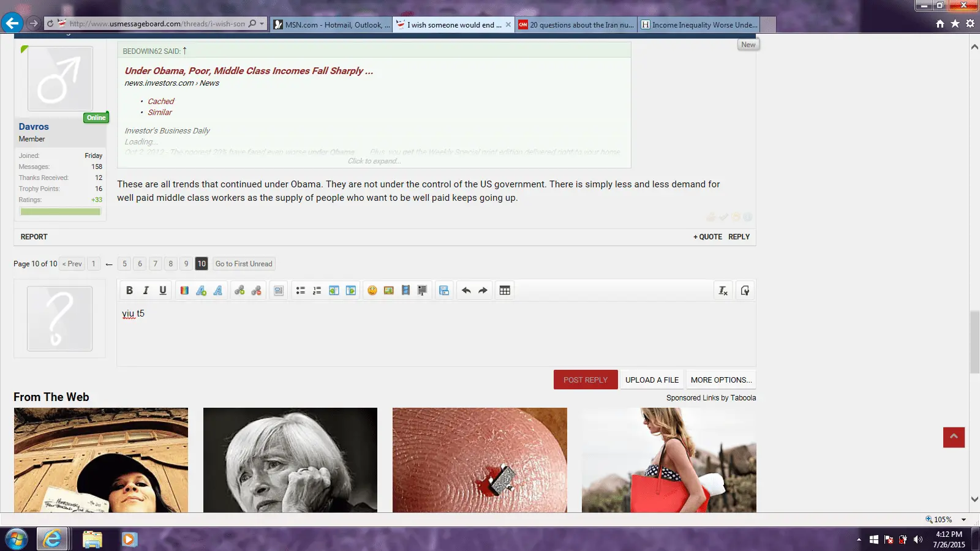Insert media using the filmstrip icon

[x=405, y=290]
